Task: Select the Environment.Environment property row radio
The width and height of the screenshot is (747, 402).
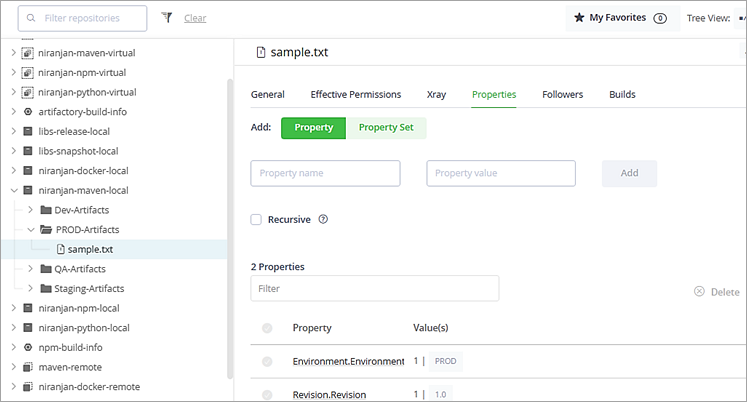Action: [x=267, y=361]
